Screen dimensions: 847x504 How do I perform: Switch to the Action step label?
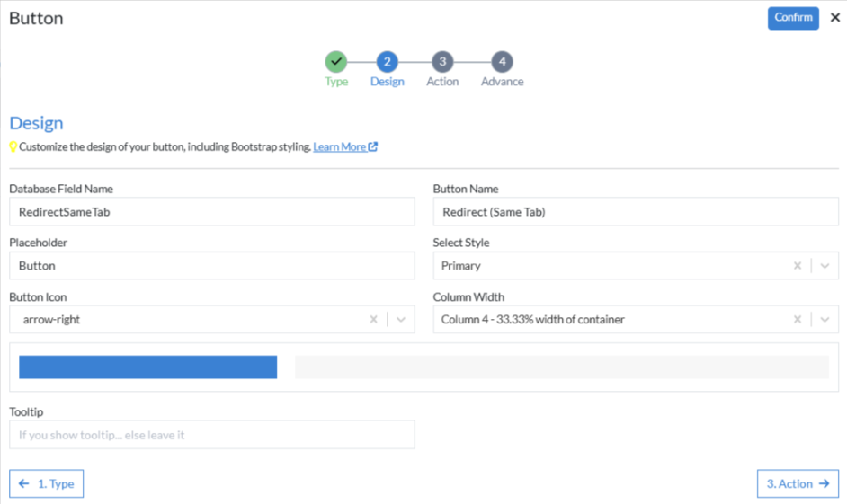click(442, 82)
